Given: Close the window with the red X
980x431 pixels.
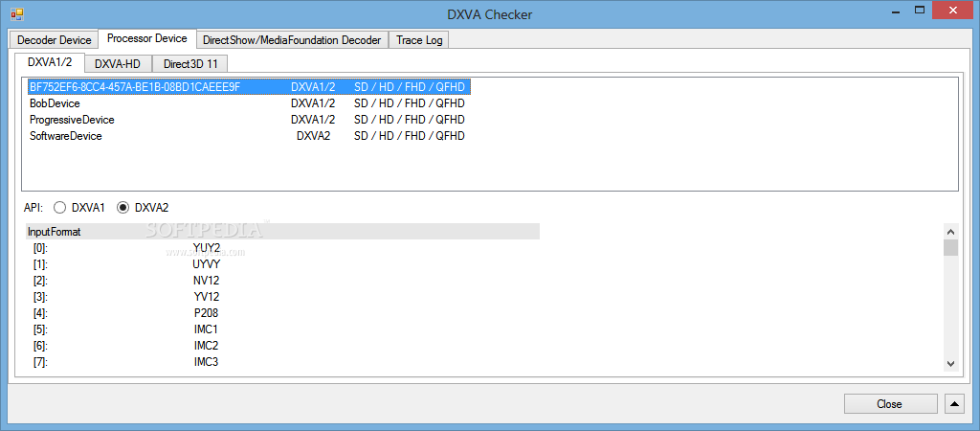Looking at the screenshot, I should (952, 10).
